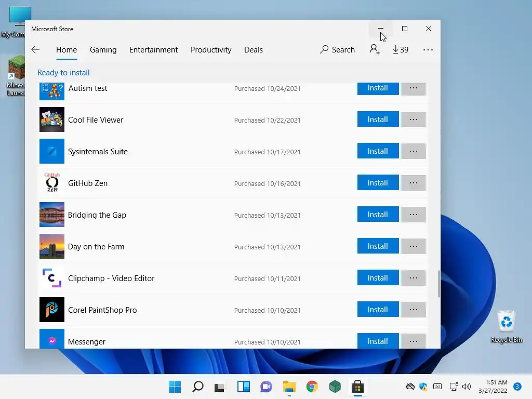Open the touch keyboard tray icon
The width and height of the screenshot is (532, 399).
[437, 387]
